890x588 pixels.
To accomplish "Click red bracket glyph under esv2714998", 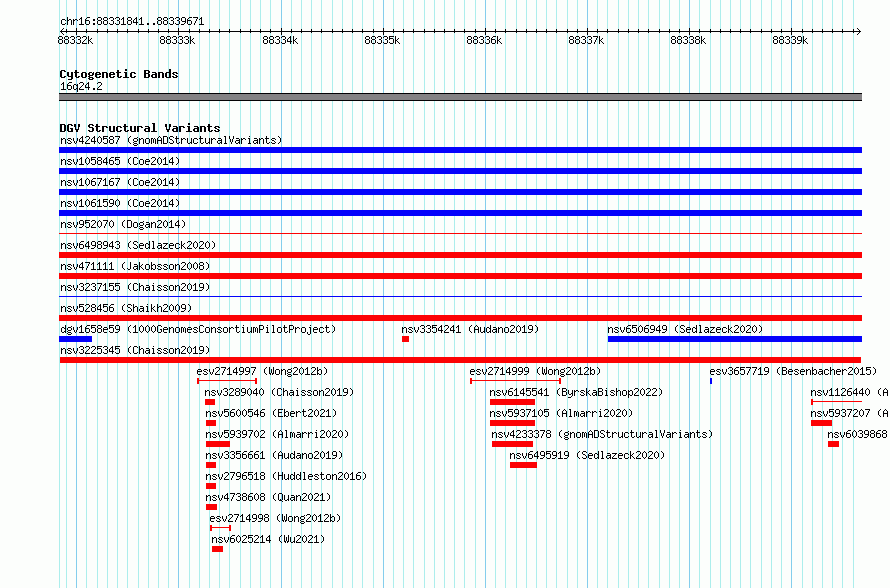I will pyautogui.click(x=220, y=528).
